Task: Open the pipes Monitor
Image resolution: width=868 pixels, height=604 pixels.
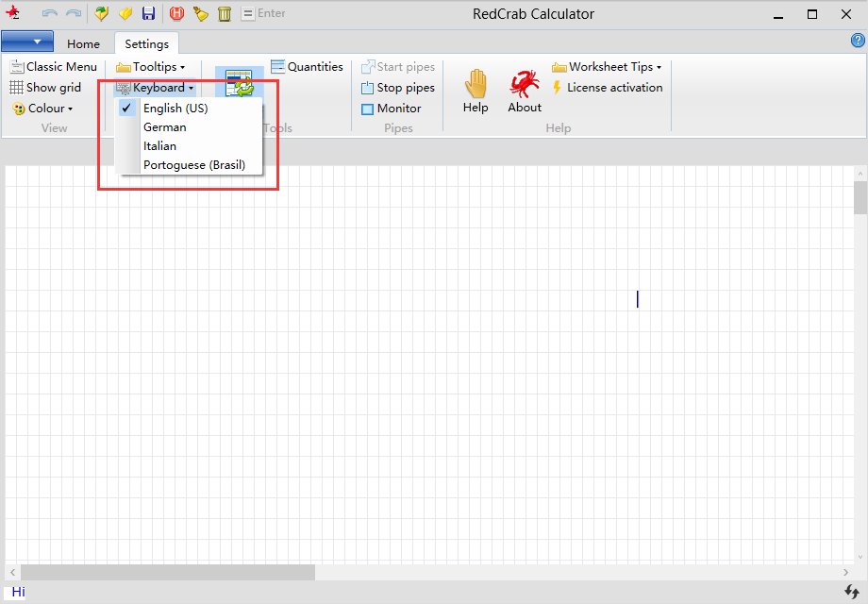Action: [x=392, y=109]
